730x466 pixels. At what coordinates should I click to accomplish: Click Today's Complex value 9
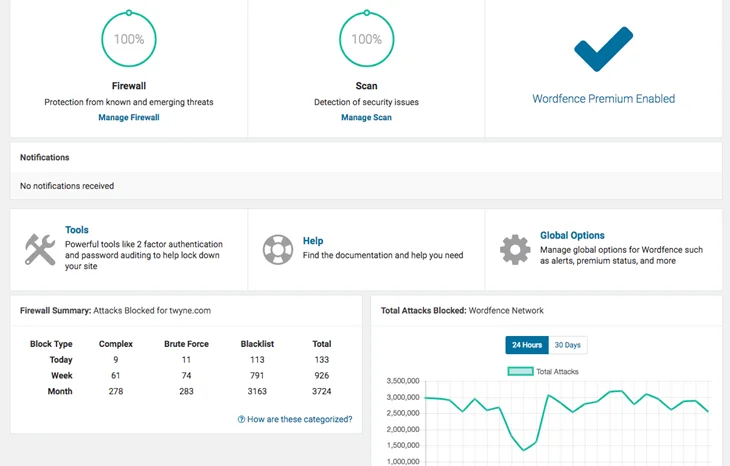tap(116, 359)
